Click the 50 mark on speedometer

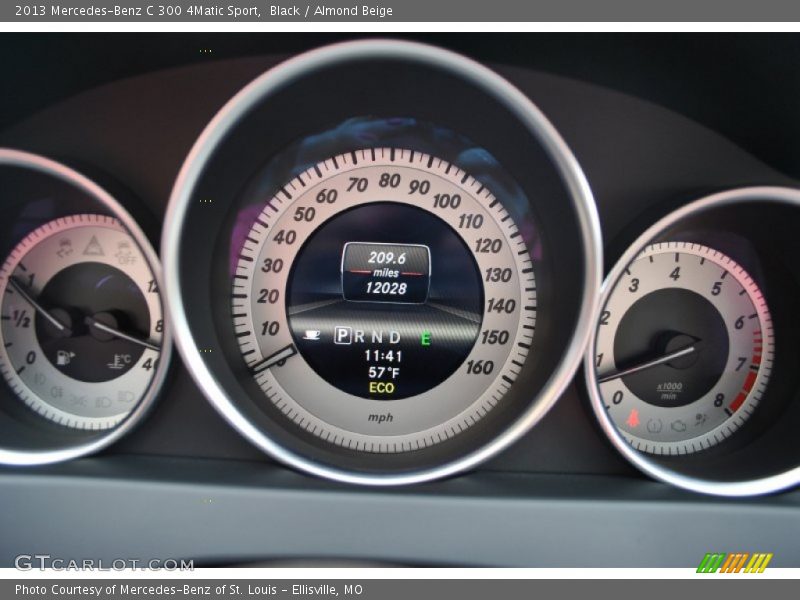click(x=304, y=214)
